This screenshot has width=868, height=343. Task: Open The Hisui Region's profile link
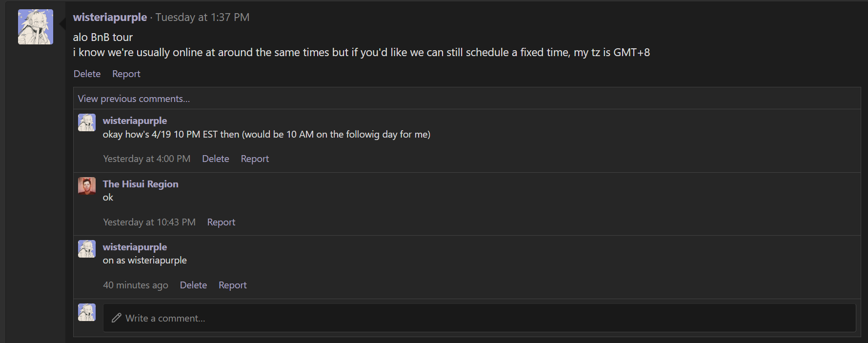(x=141, y=184)
